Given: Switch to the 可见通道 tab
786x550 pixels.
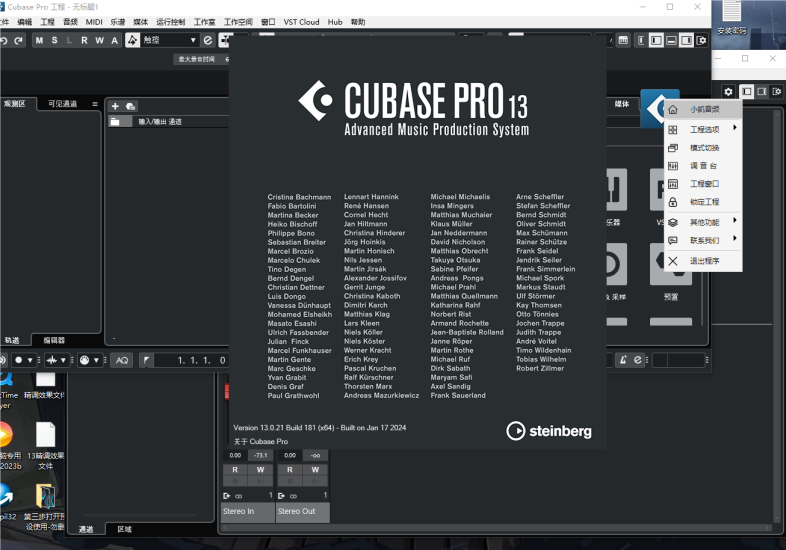Looking at the screenshot, I should pos(63,104).
